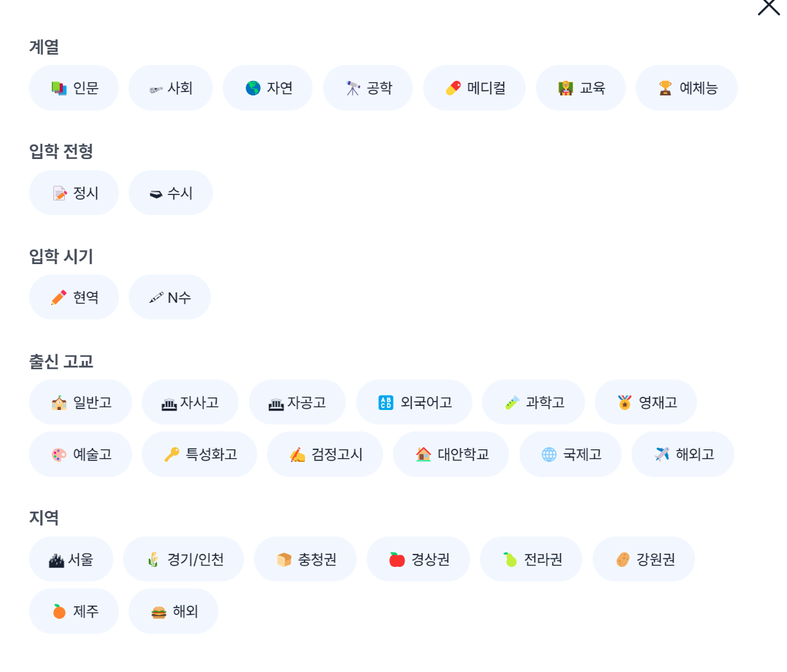Toggle the 수시 admission type chip
The image size is (787, 672).
171,193
